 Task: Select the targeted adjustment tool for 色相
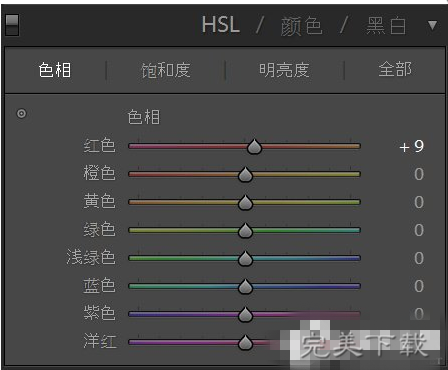click(x=21, y=114)
